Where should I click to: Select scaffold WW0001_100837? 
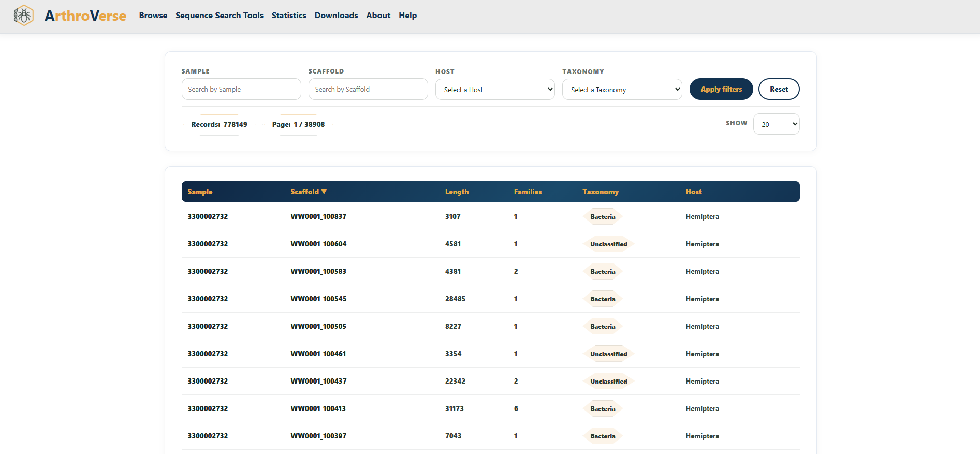pos(318,216)
